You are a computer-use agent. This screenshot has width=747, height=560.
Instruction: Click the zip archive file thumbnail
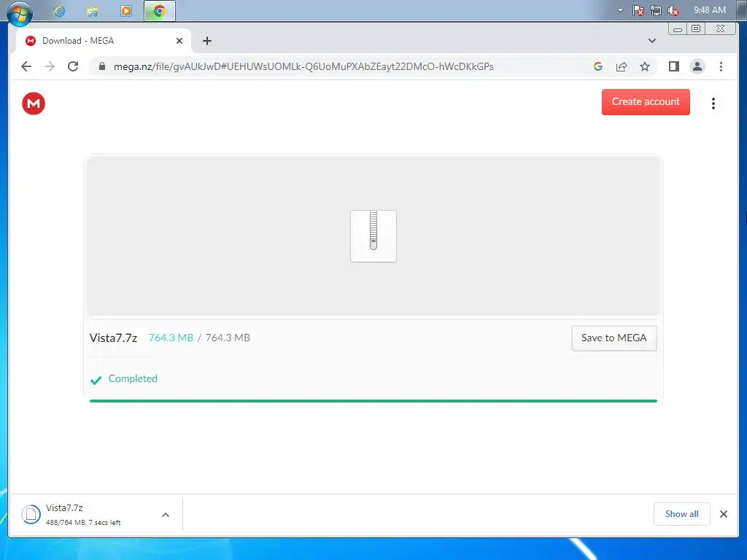[373, 236]
